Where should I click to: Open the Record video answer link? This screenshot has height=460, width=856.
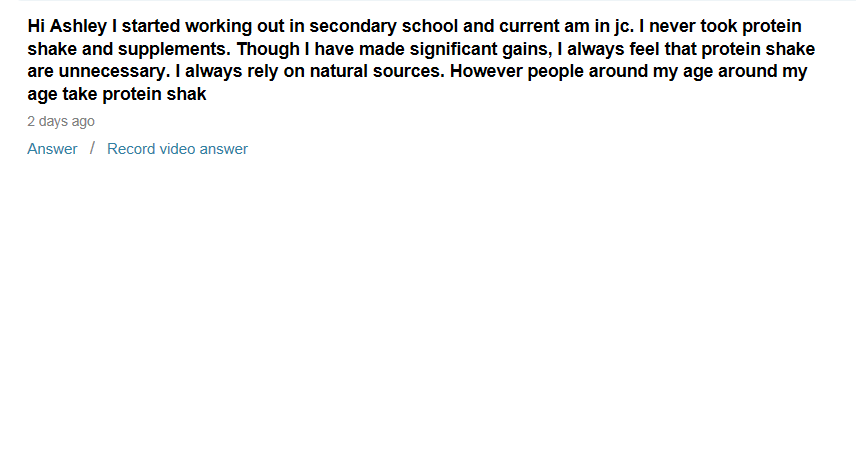(x=177, y=149)
